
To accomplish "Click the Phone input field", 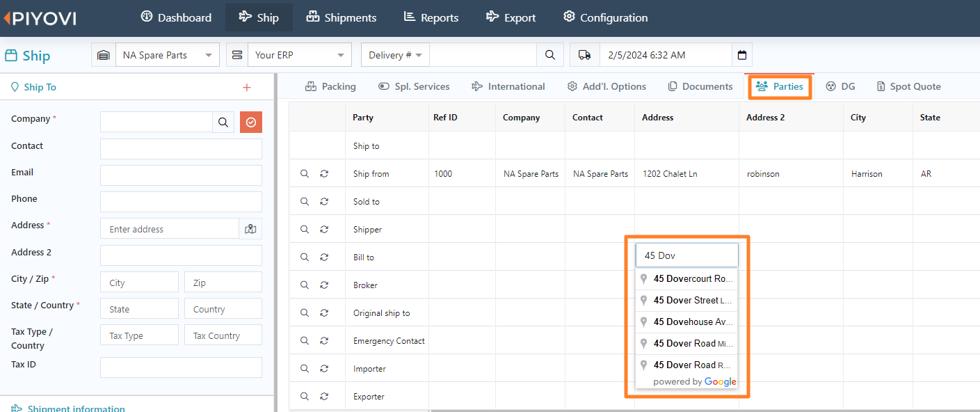I will (x=181, y=202).
